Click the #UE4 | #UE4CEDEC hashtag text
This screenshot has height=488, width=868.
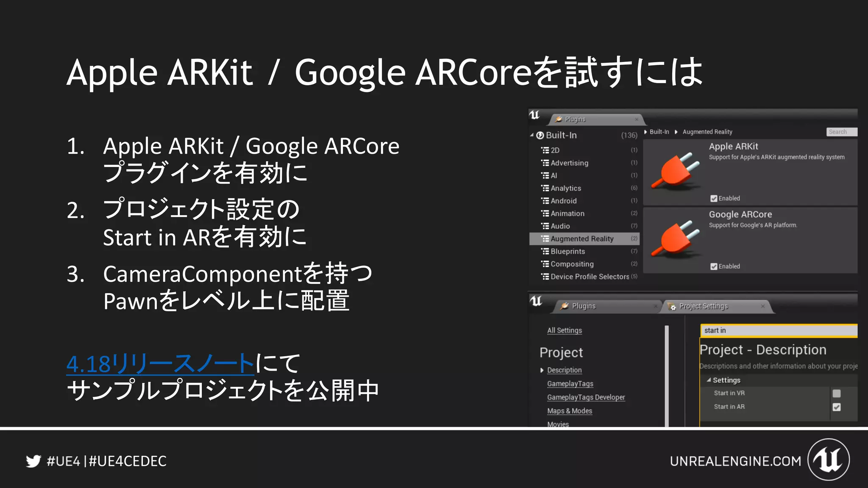pyautogui.click(x=106, y=461)
